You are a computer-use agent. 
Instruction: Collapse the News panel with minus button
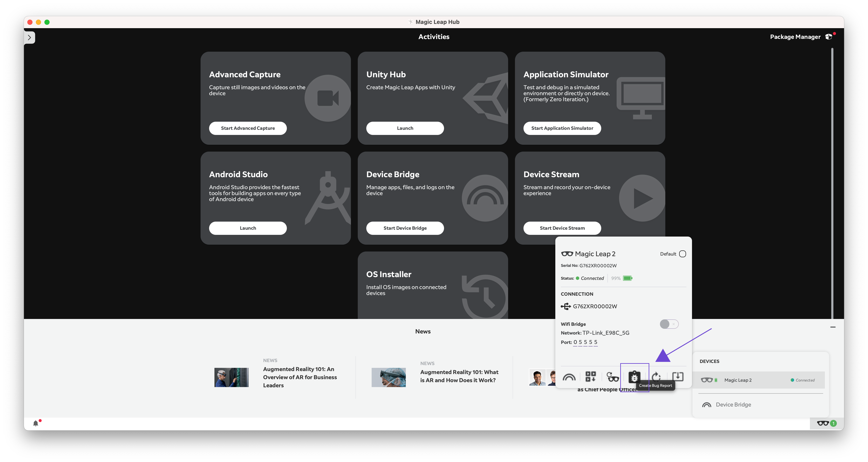pyautogui.click(x=833, y=327)
